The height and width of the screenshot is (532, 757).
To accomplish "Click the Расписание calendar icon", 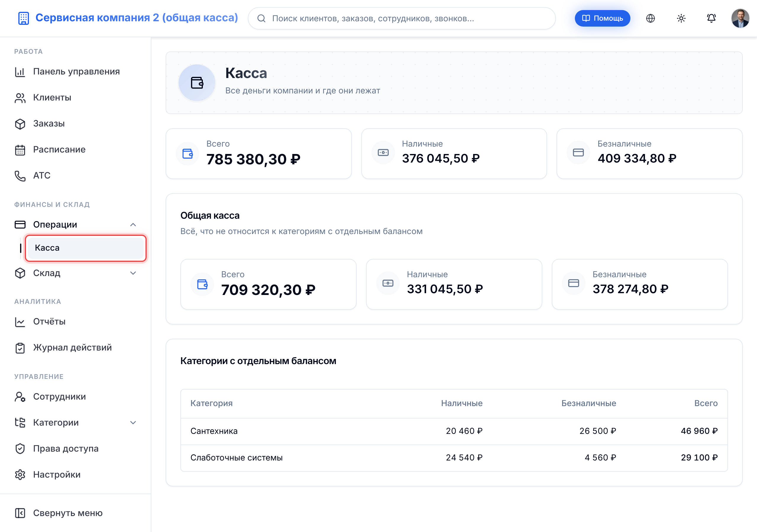I will click(x=20, y=150).
